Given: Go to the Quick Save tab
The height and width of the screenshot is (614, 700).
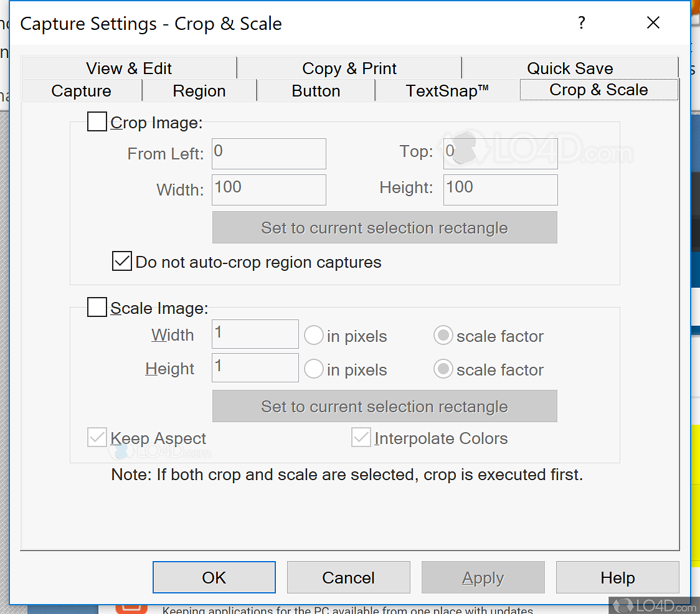Looking at the screenshot, I should point(570,68).
